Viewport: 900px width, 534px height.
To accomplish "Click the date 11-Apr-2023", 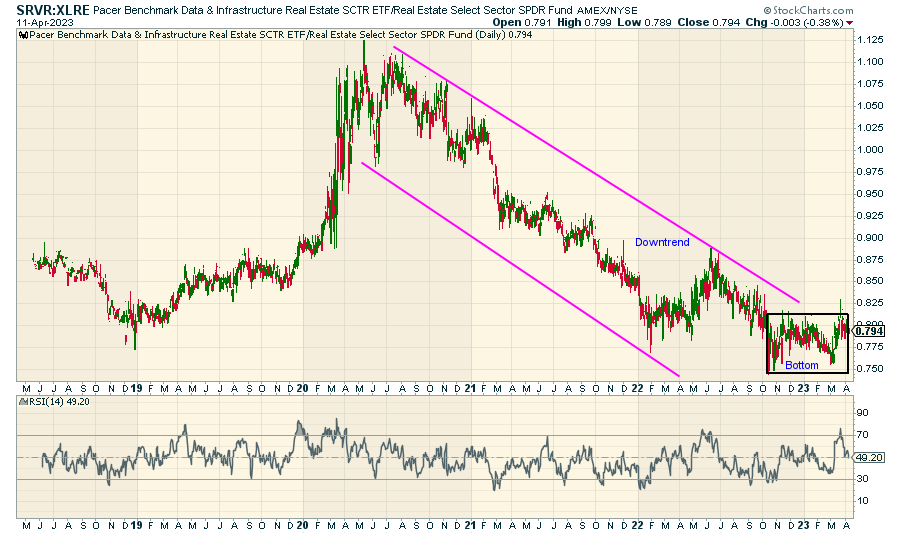I will (x=45, y=22).
